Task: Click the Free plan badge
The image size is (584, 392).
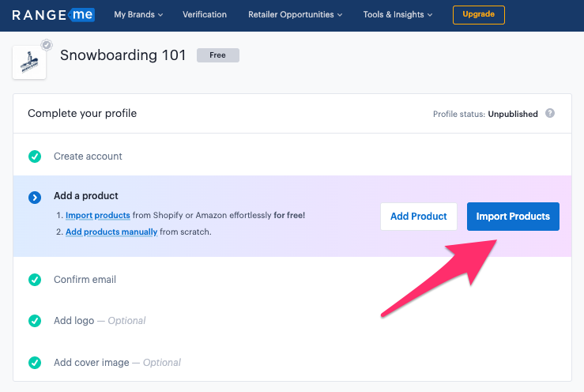Action: (218, 55)
